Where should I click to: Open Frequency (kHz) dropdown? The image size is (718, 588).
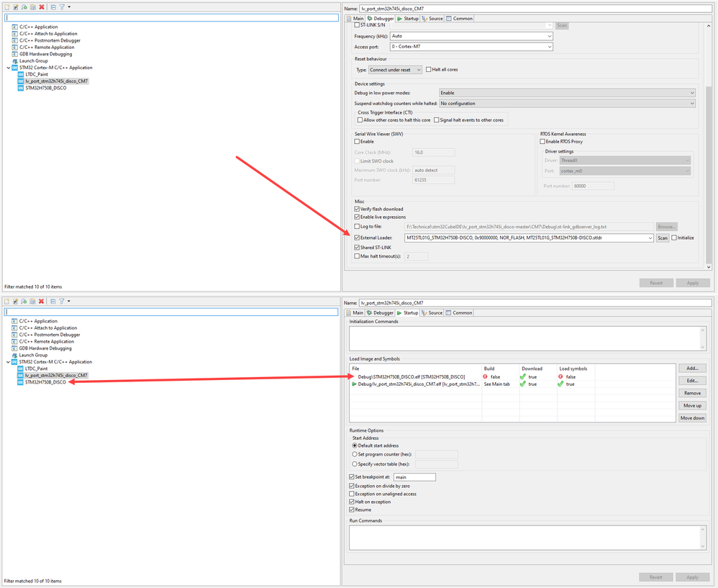click(x=472, y=36)
